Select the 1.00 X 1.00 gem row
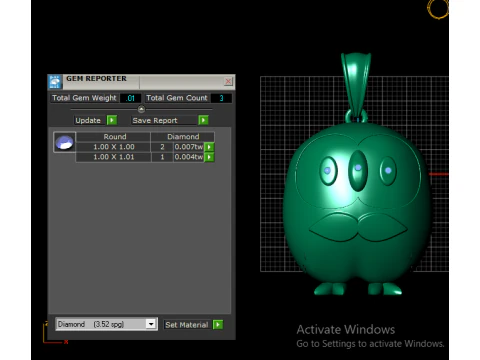Image resolution: width=480 pixels, height=360 pixels. pos(145,147)
